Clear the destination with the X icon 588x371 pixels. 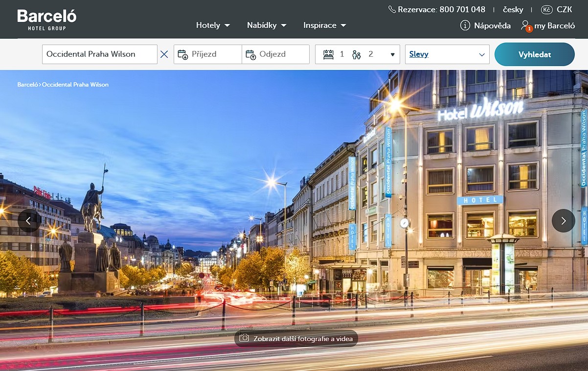(164, 54)
